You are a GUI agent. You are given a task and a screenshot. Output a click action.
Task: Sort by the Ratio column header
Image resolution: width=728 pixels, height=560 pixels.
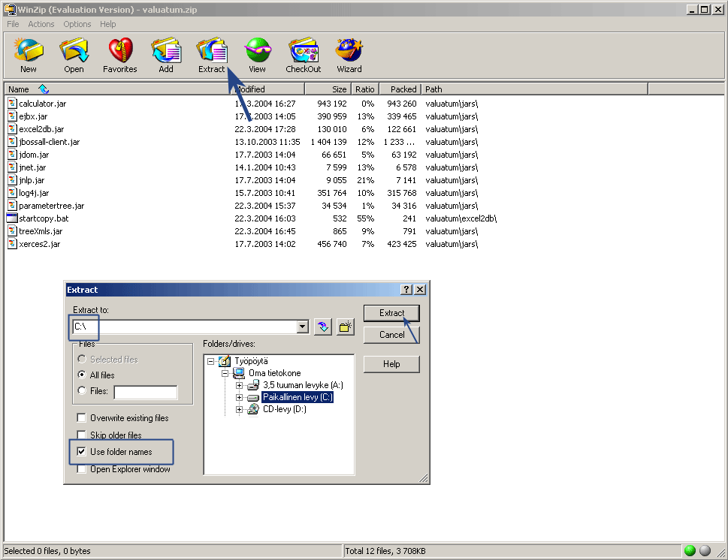365,89
